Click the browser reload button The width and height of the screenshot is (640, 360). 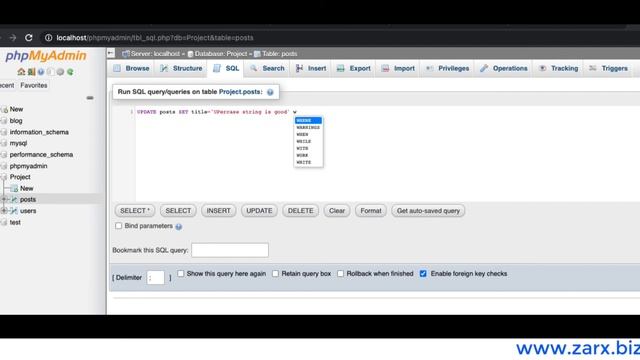click(29, 38)
